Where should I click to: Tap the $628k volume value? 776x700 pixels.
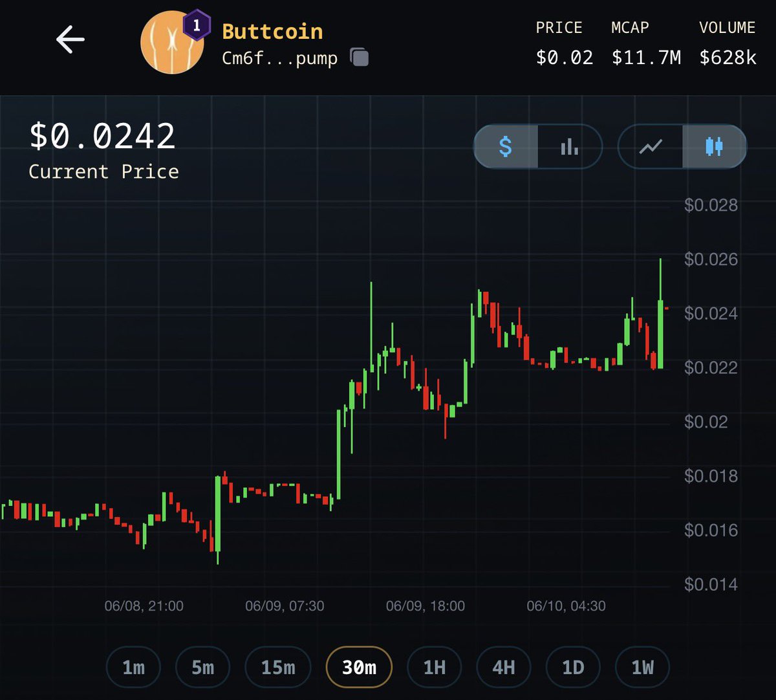(727, 58)
